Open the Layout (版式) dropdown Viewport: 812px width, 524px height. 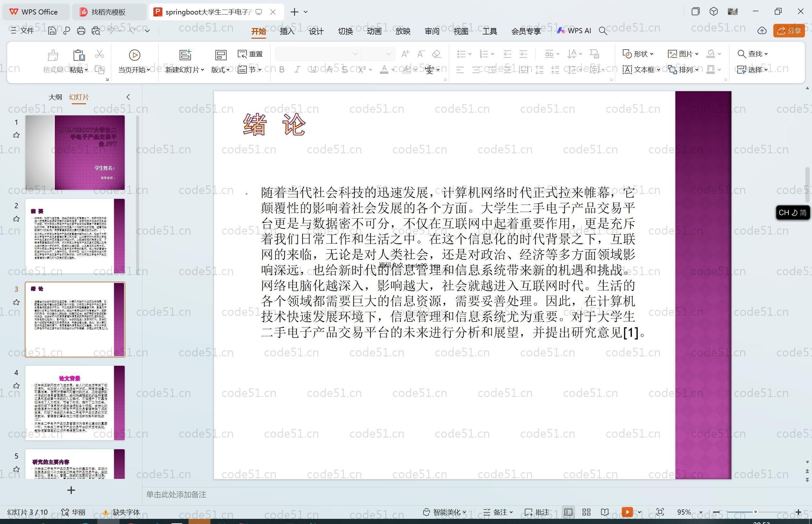[x=220, y=70]
